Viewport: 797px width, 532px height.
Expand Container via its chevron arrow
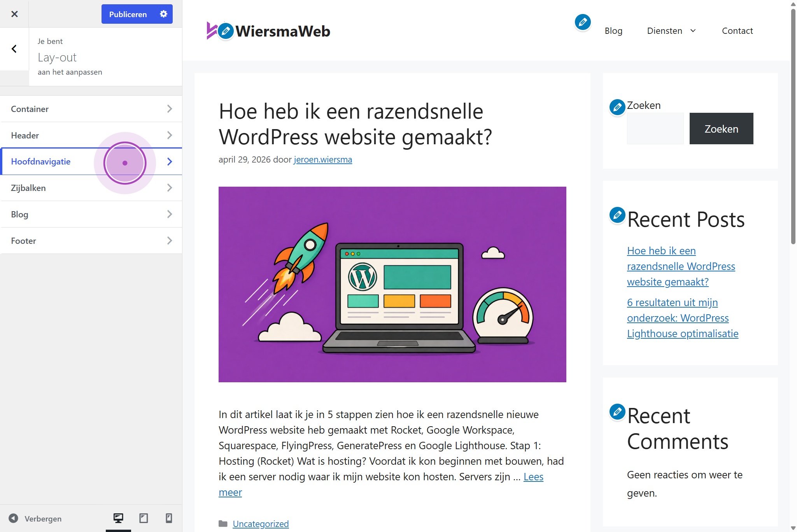click(x=170, y=109)
